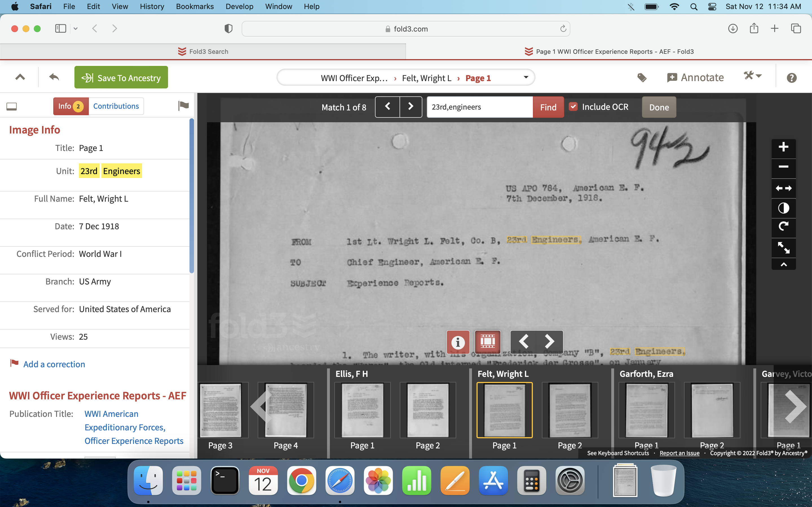
Task: Click the Add a correction link
Action: (54, 364)
